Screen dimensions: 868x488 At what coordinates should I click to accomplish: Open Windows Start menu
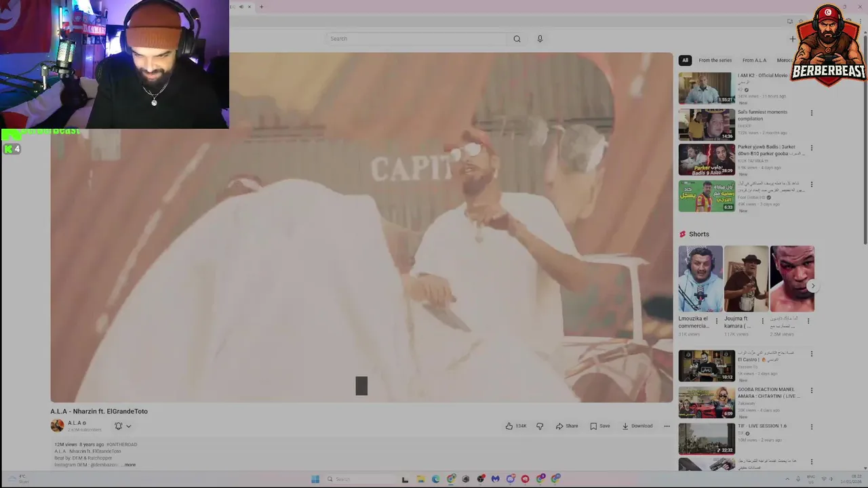click(x=315, y=479)
